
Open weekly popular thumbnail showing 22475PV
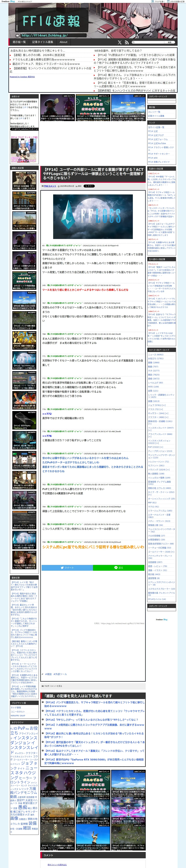[24, 201]
